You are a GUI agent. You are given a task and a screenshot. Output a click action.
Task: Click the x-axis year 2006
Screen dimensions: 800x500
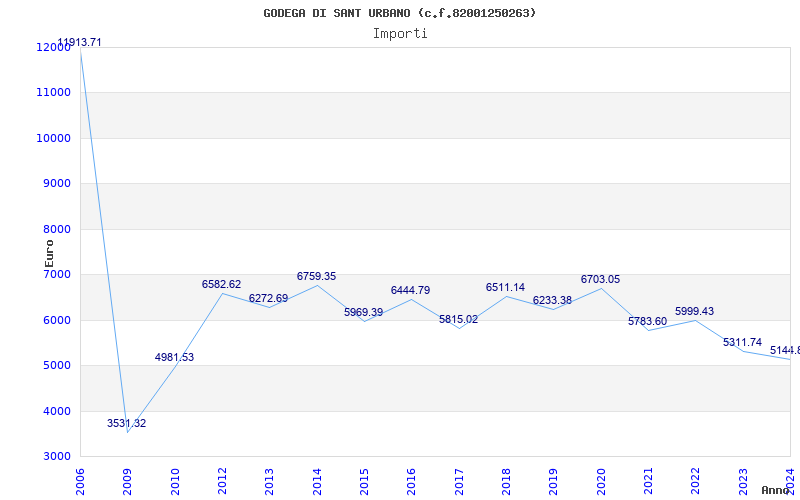pyautogui.click(x=80, y=482)
